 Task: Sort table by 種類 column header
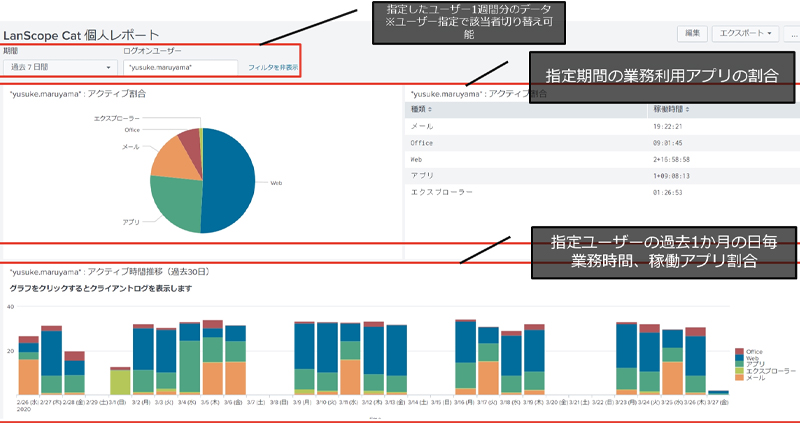tap(421, 109)
